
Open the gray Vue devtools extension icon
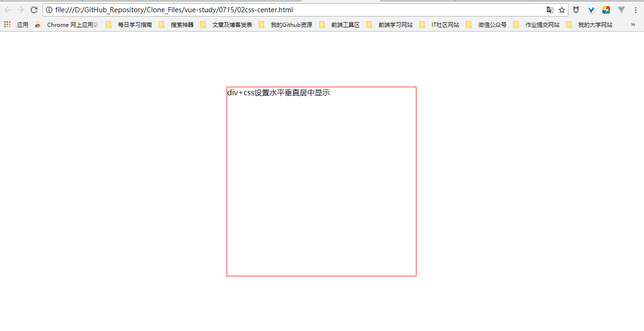[x=621, y=10]
